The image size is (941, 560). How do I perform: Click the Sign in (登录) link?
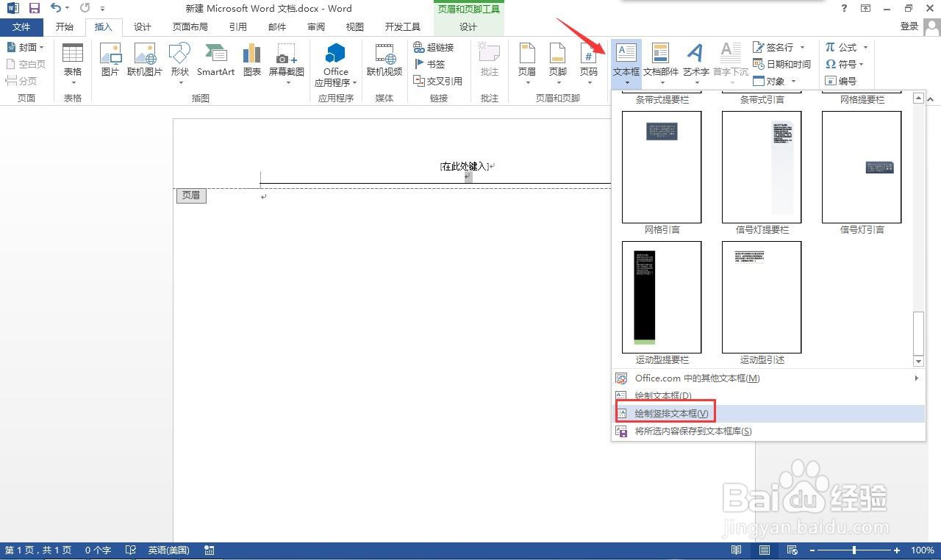909,26
